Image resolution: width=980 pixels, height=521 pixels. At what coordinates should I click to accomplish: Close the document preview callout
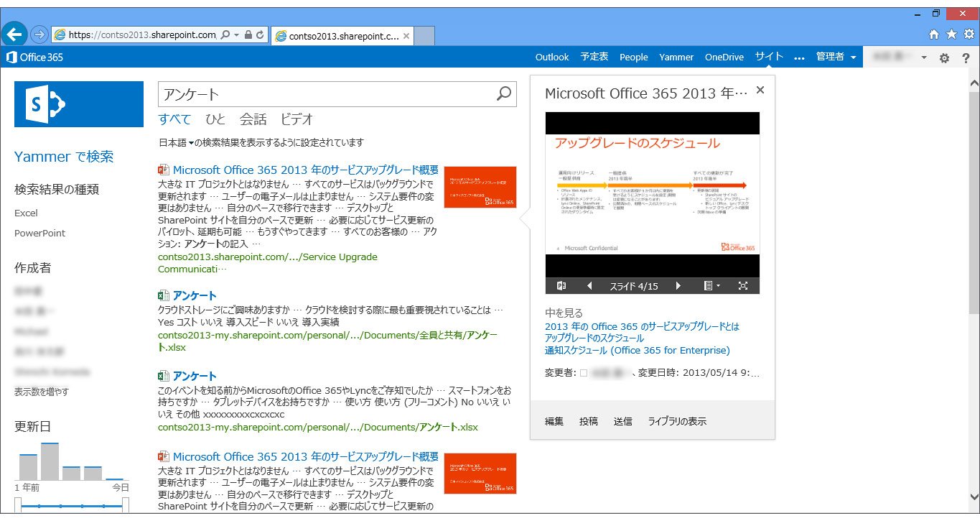[x=760, y=90]
